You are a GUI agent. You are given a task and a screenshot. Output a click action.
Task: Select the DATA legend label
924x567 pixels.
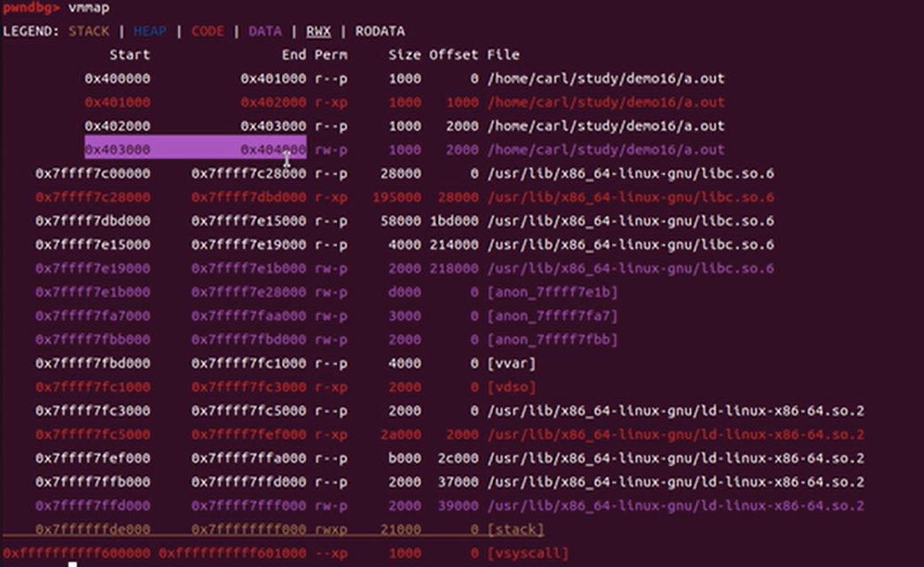click(x=265, y=31)
